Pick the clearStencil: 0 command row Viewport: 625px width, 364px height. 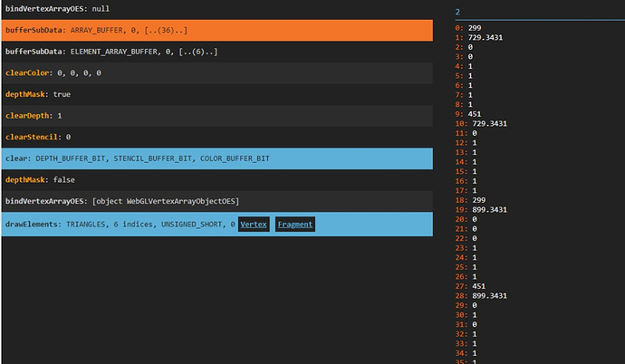tap(216, 136)
